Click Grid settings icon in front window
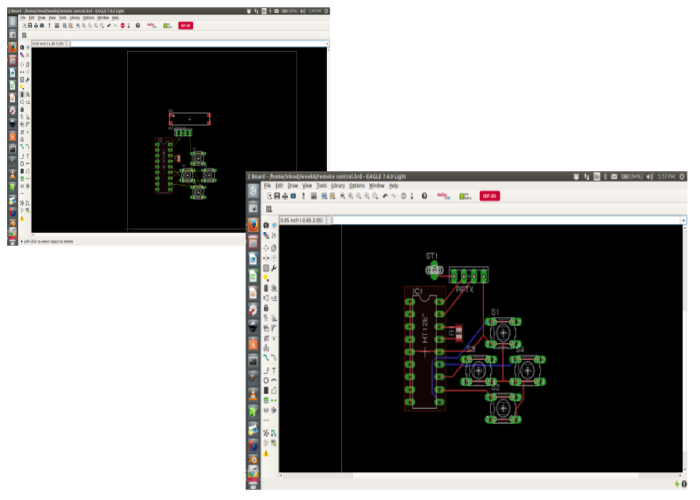The height and width of the screenshot is (500, 700). click(x=269, y=209)
